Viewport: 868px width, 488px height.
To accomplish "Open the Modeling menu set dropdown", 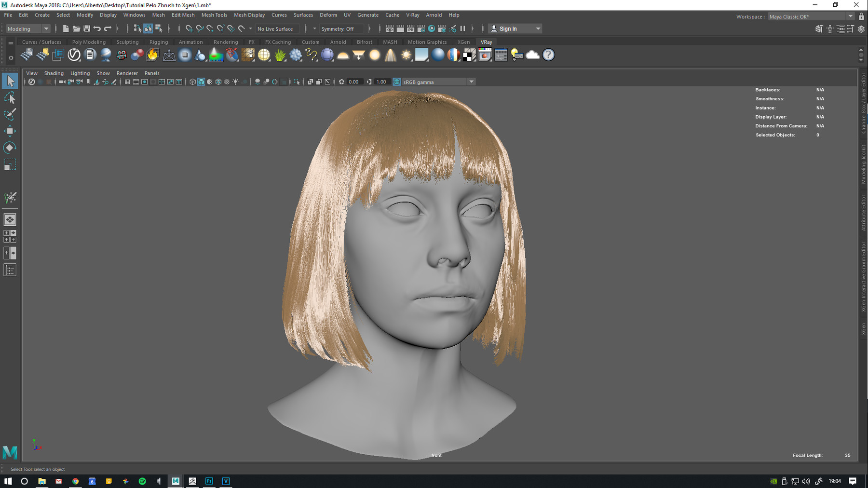I will click(28, 29).
